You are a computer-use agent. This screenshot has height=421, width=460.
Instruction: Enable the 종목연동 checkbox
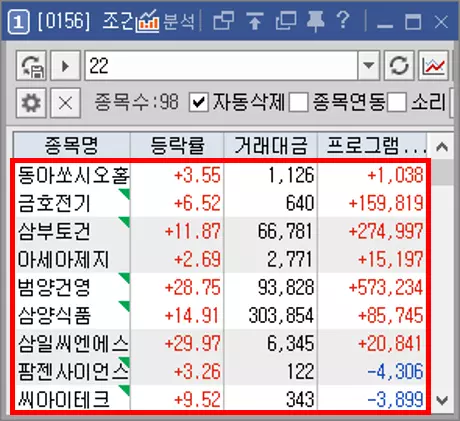299,102
